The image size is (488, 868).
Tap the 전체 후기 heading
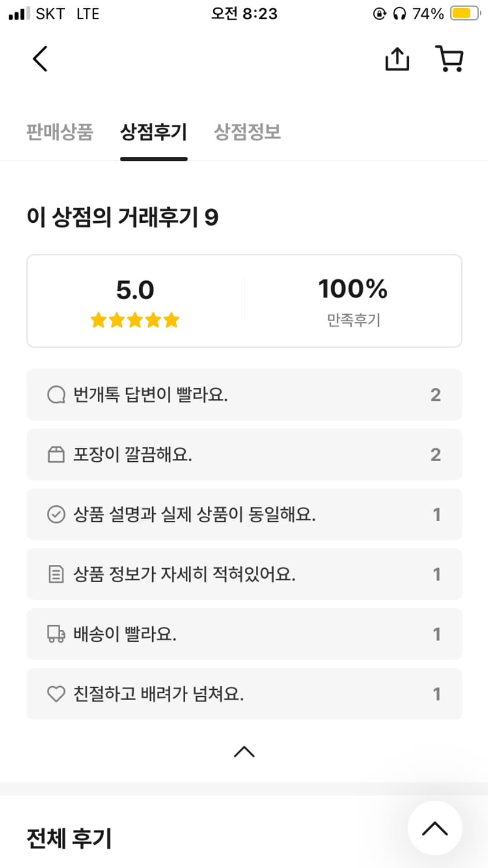pos(69,838)
